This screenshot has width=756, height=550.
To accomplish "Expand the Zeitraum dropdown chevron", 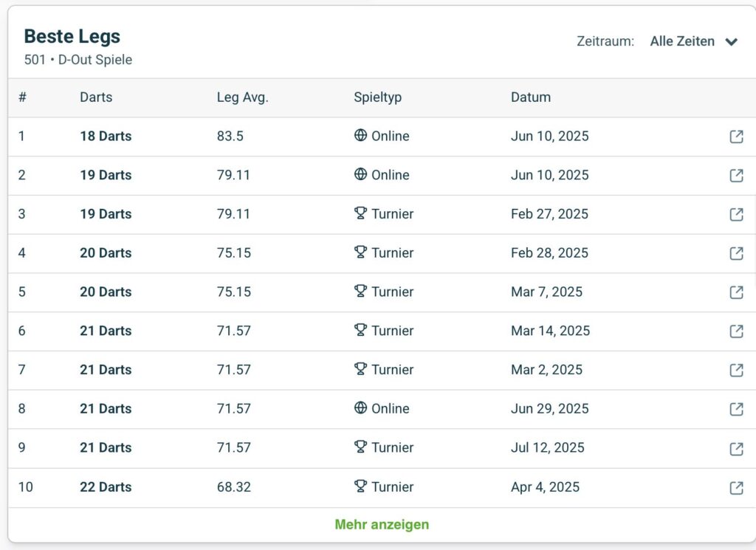I will pyautogui.click(x=731, y=42).
